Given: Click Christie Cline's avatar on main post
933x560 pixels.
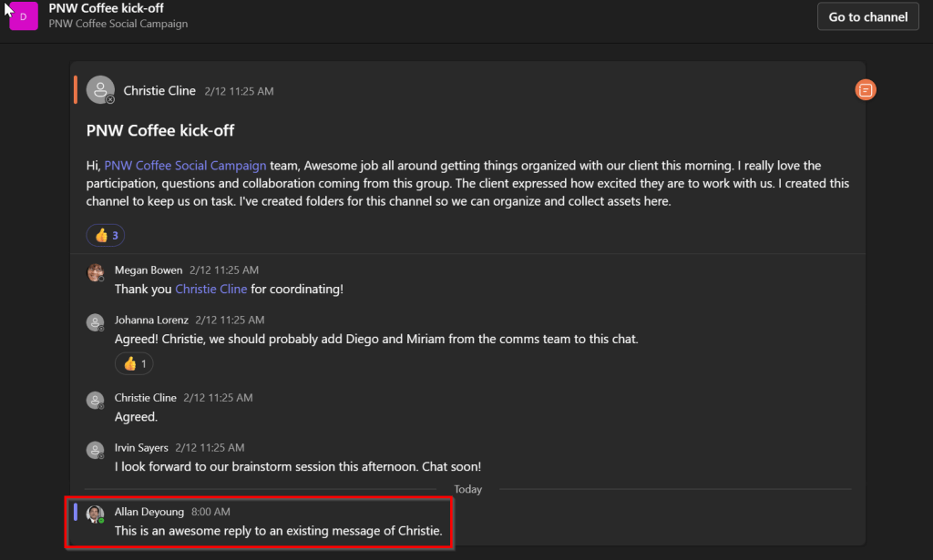Looking at the screenshot, I should tap(100, 90).
